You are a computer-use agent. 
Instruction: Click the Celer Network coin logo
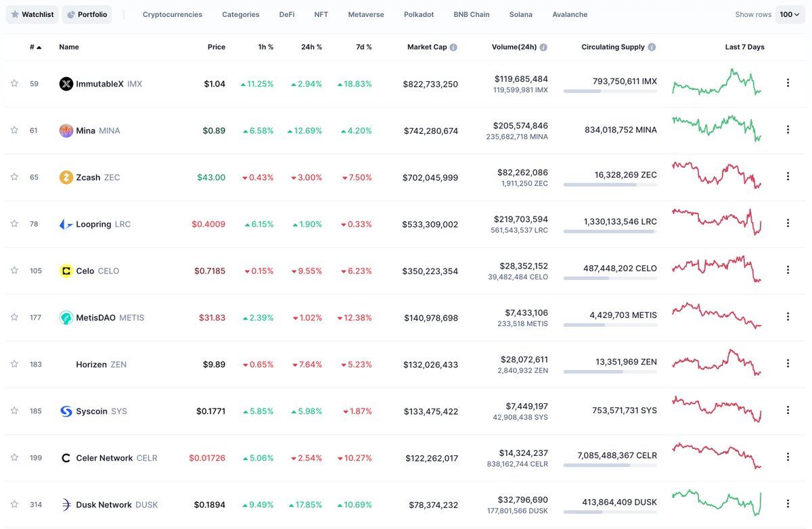(x=66, y=458)
